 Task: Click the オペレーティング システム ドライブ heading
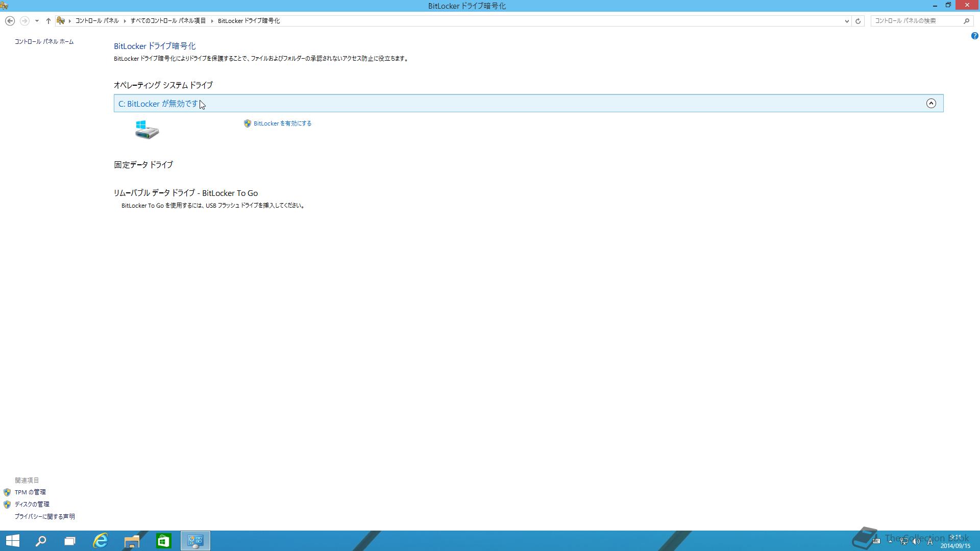163,85
